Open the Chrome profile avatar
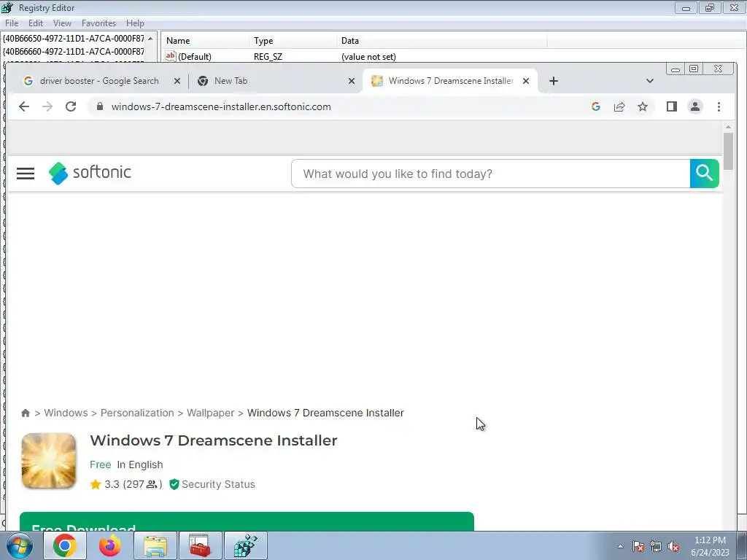The width and height of the screenshot is (747, 560). (x=695, y=106)
